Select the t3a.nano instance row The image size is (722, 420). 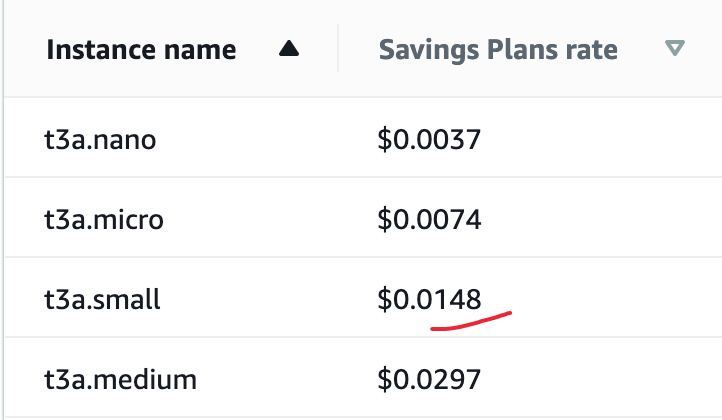click(x=363, y=138)
